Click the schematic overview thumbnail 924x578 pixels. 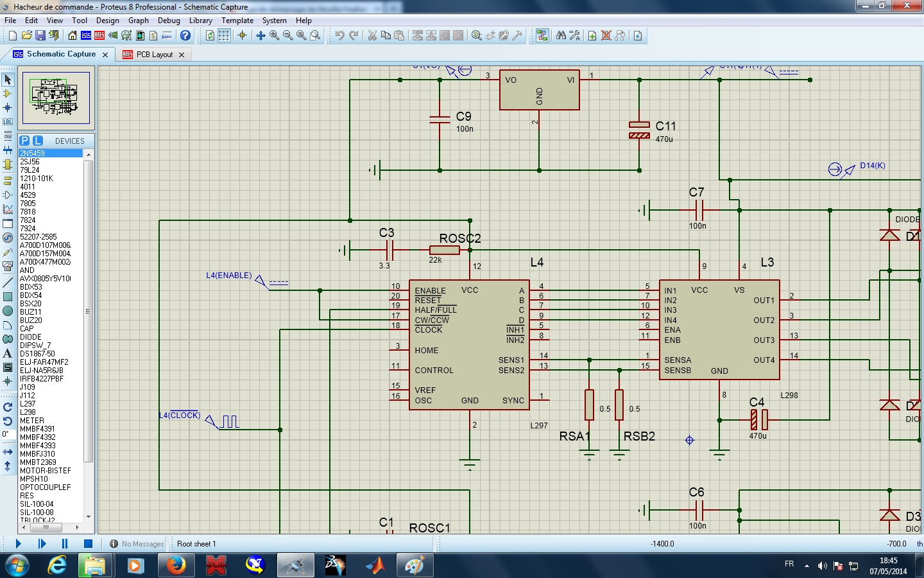[x=56, y=98]
